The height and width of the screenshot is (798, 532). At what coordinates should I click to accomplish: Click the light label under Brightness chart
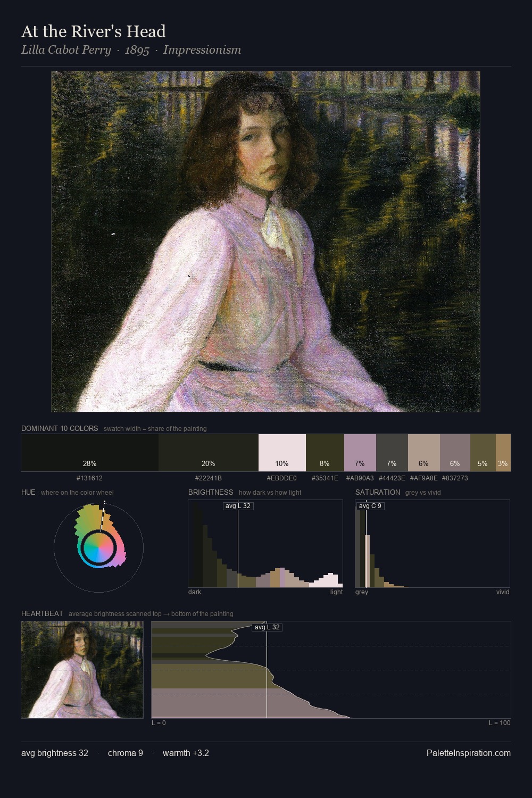coord(337,592)
